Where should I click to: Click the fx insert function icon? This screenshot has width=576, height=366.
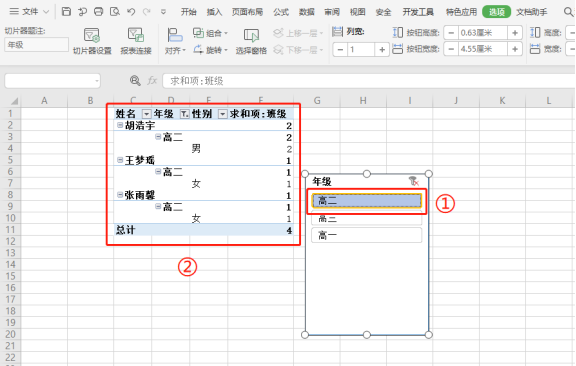(x=152, y=80)
